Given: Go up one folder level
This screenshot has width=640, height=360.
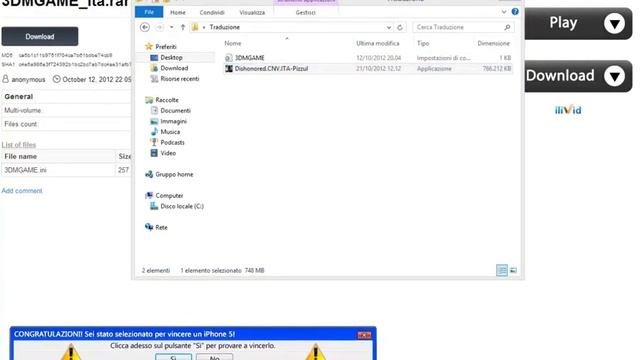Looking at the screenshot, I should (x=182, y=27).
